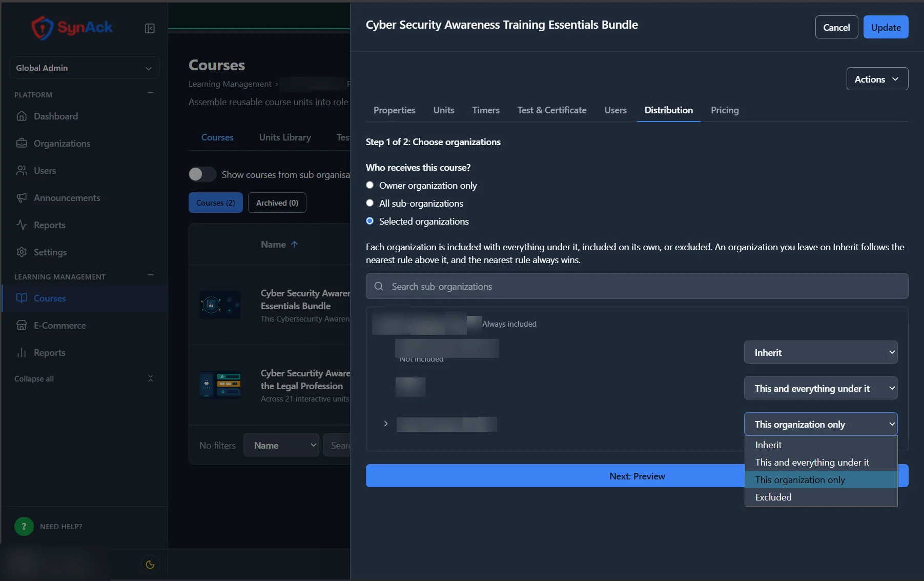Click the Organizations briefcase icon

[x=22, y=143]
